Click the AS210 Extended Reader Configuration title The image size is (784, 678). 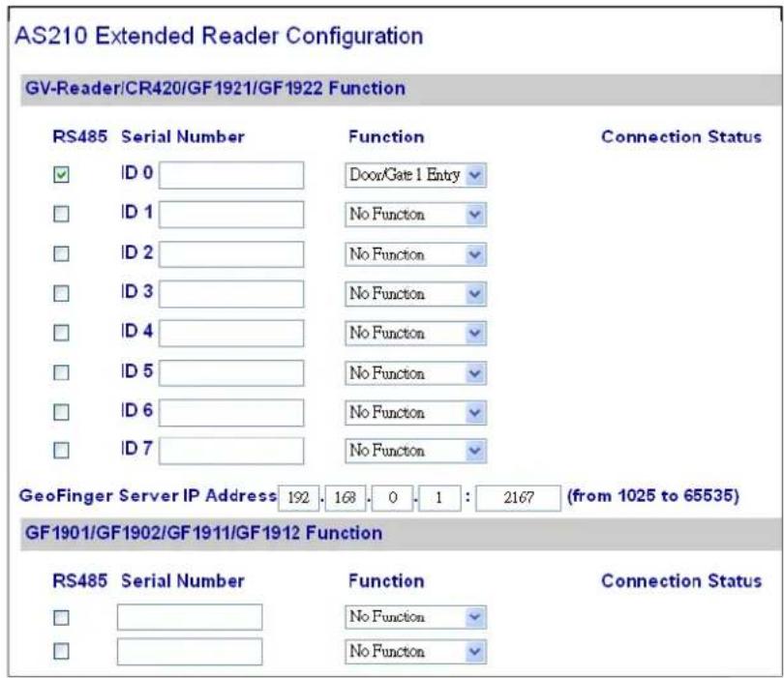click(x=219, y=36)
